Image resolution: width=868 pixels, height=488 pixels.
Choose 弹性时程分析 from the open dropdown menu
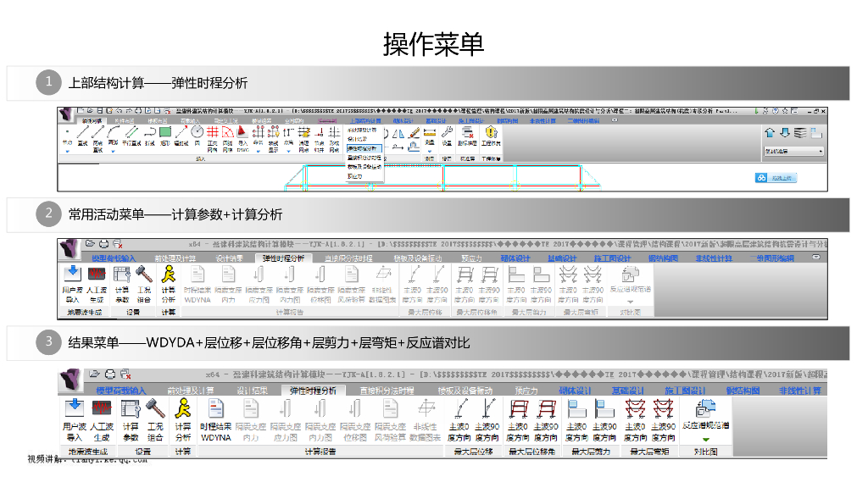363,148
